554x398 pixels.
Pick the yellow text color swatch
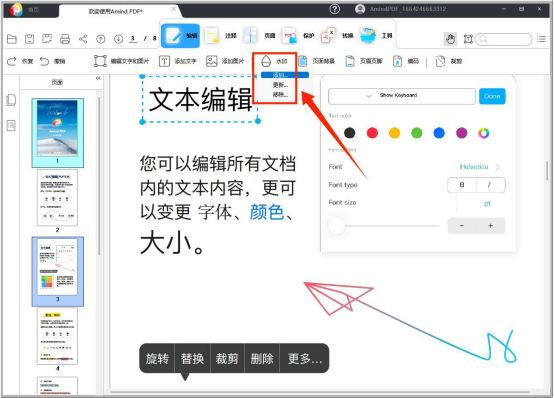tap(394, 133)
